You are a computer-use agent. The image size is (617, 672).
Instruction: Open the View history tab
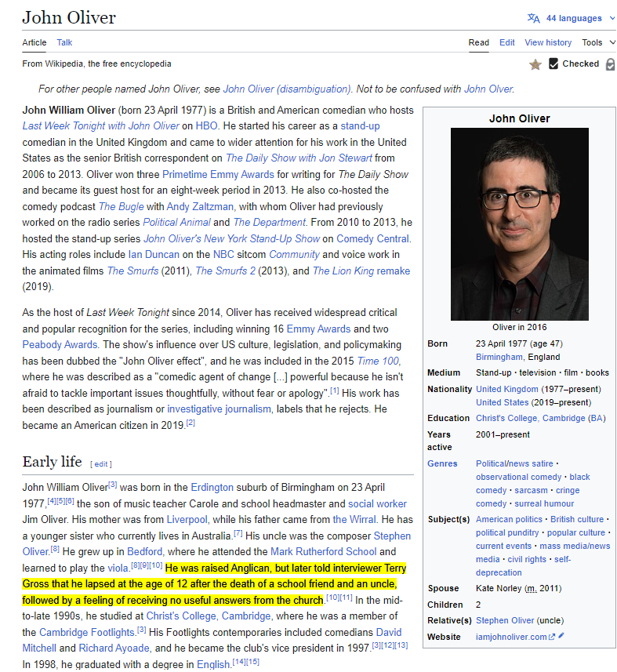click(x=548, y=42)
